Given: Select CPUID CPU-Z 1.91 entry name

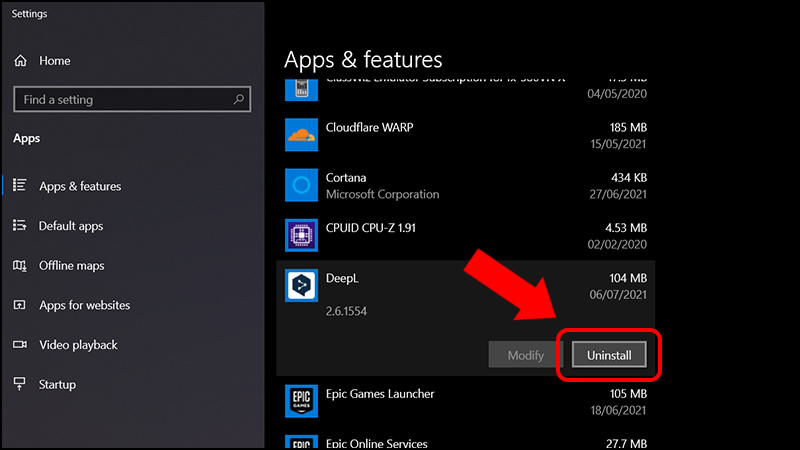Looking at the screenshot, I should click(x=371, y=228).
